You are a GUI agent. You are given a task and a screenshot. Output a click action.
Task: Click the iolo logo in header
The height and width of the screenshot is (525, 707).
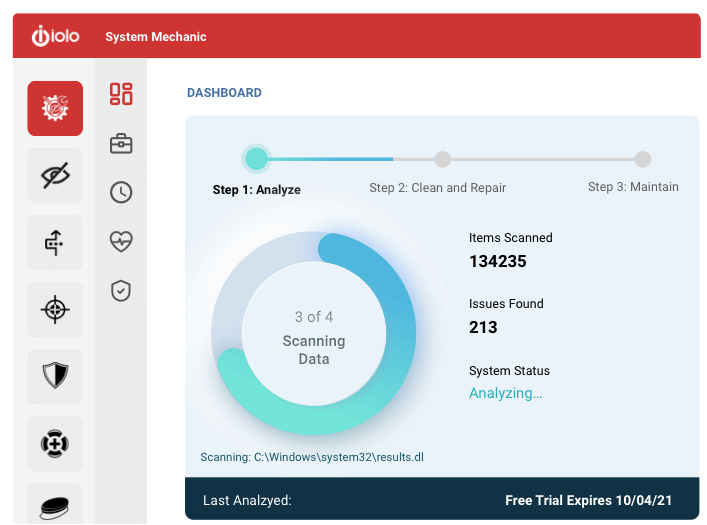(x=55, y=36)
